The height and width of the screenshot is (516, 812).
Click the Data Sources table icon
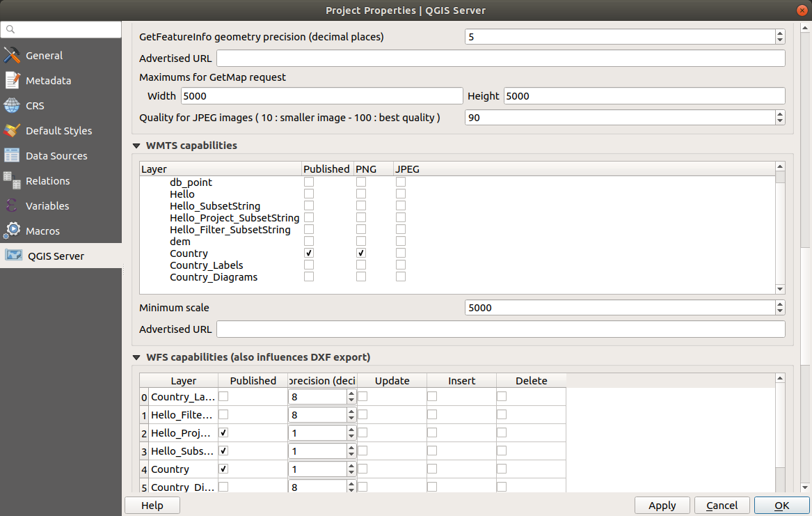click(12, 156)
